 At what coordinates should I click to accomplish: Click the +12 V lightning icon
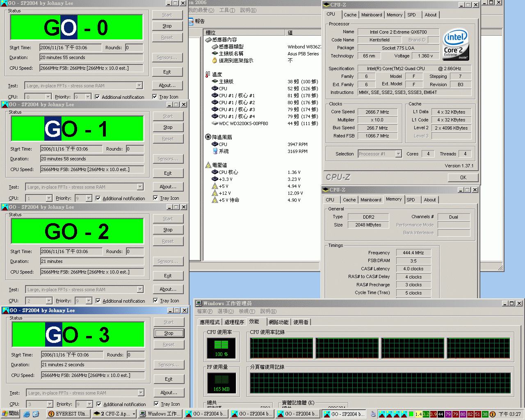(215, 193)
